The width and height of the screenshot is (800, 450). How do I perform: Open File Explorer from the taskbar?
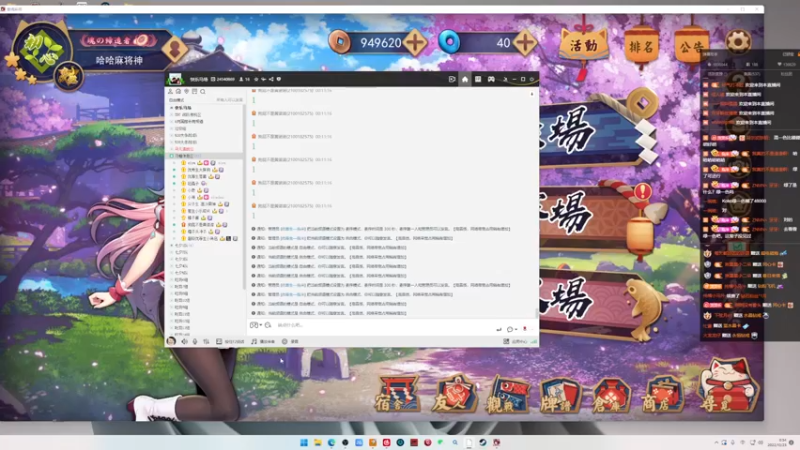pyautogui.click(x=317, y=442)
